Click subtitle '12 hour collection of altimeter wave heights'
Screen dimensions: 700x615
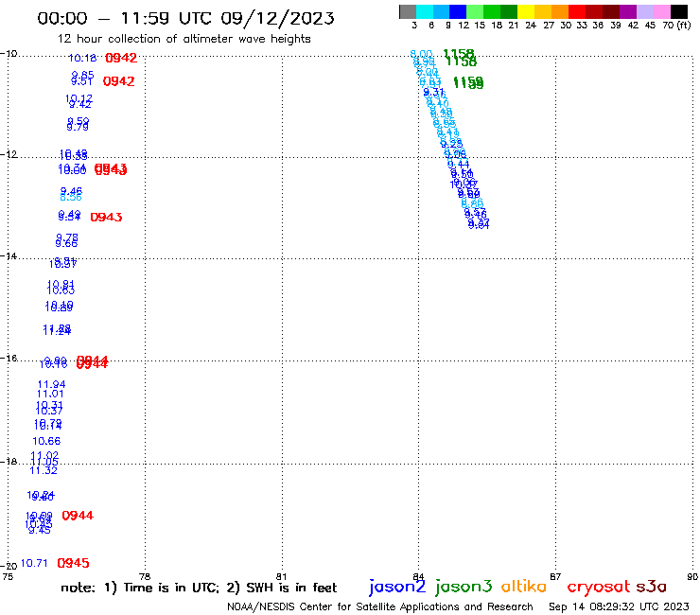pos(184,39)
